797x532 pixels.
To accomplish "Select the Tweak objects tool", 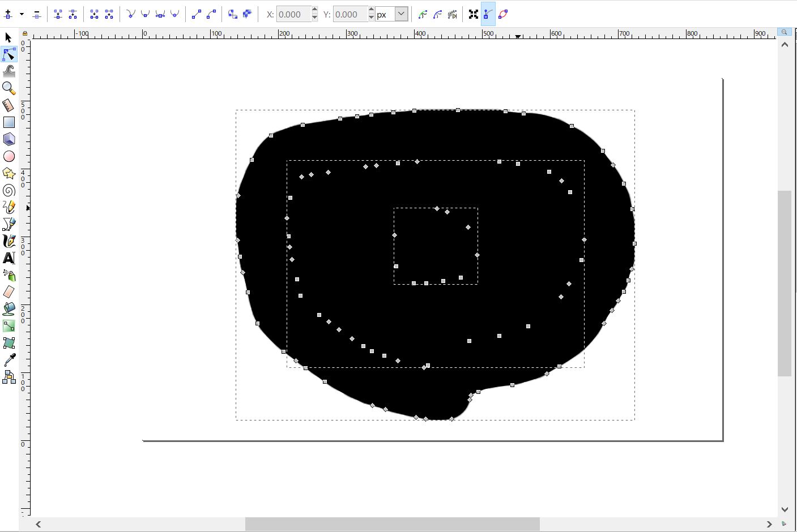I will pos(8,71).
